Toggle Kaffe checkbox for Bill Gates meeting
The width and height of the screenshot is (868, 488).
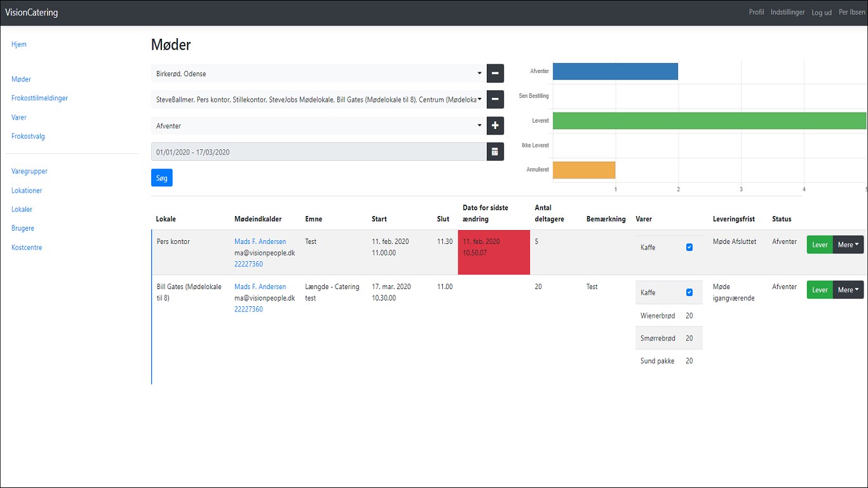coord(689,292)
